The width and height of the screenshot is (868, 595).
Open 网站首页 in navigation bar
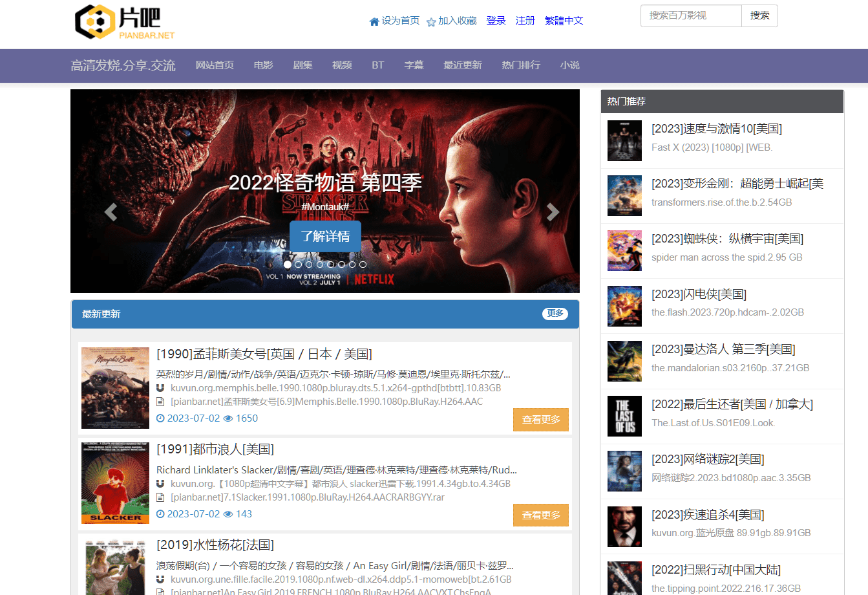point(215,65)
